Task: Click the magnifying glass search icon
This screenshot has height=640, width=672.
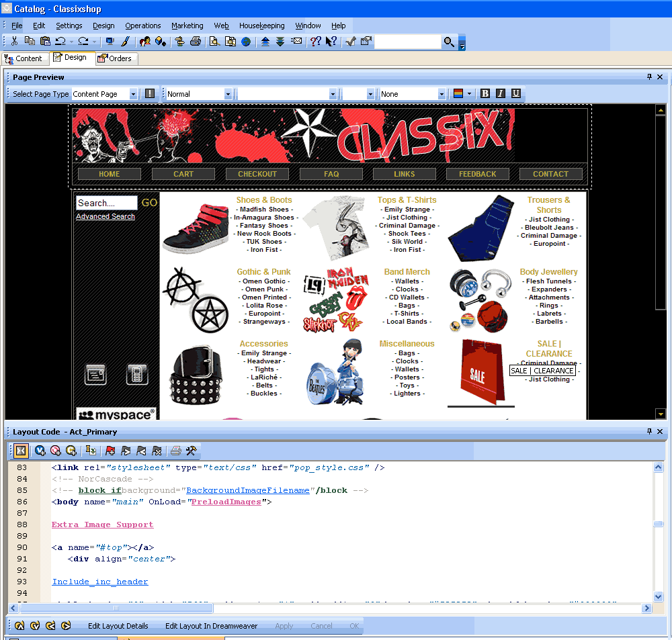Action: coord(449,42)
